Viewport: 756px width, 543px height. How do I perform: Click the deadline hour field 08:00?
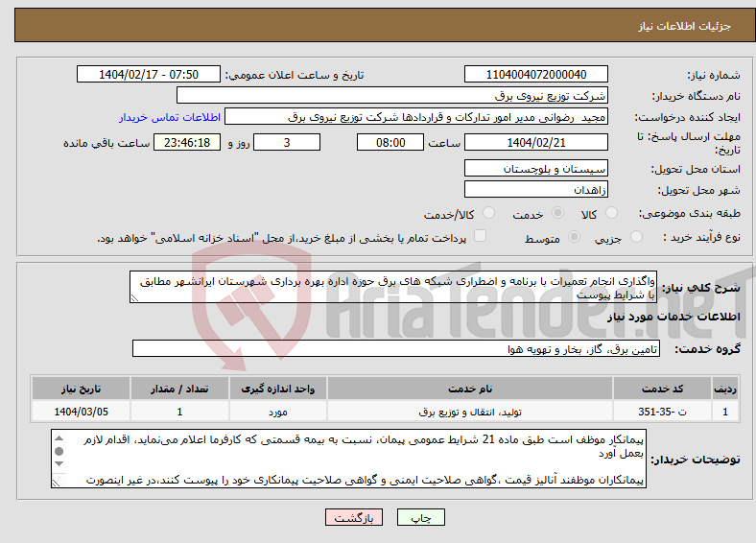(x=390, y=142)
